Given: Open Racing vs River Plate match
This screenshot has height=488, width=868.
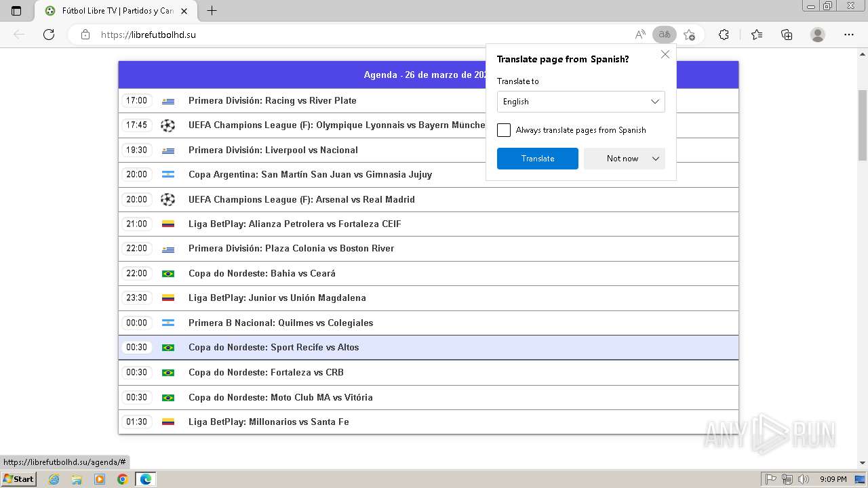Looking at the screenshot, I should tap(273, 100).
